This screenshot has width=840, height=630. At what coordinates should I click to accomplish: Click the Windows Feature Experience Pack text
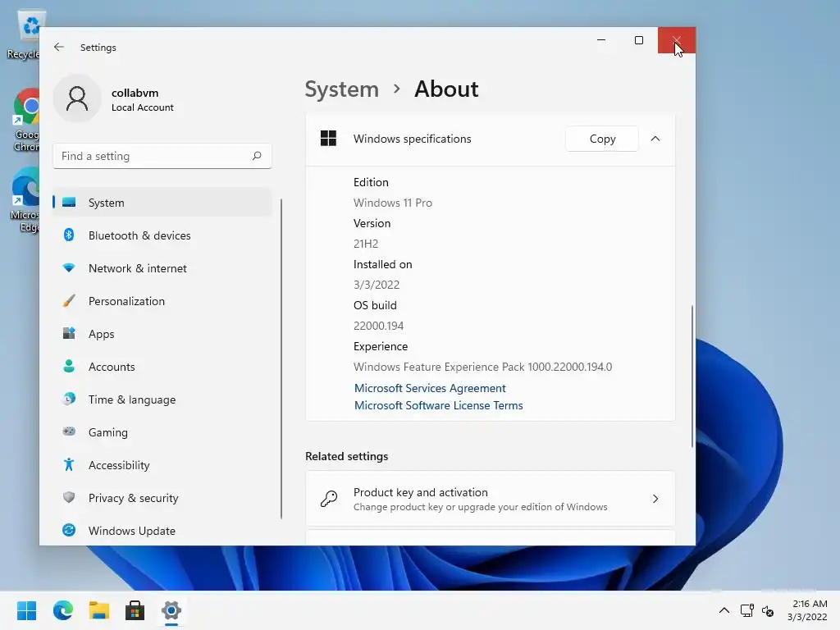click(x=482, y=367)
